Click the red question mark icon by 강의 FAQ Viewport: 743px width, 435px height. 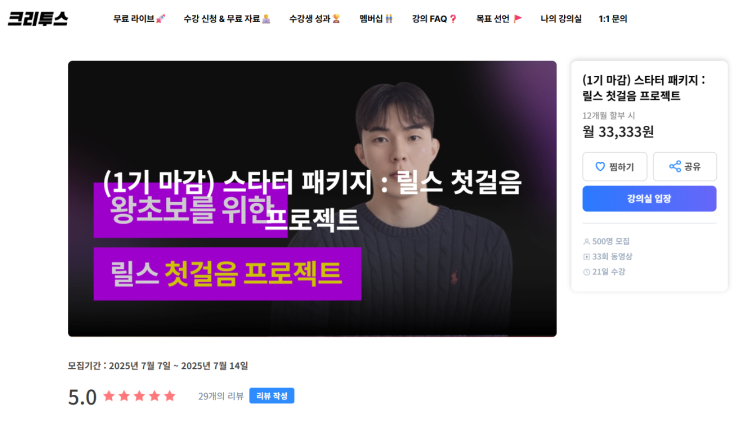pos(453,18)
